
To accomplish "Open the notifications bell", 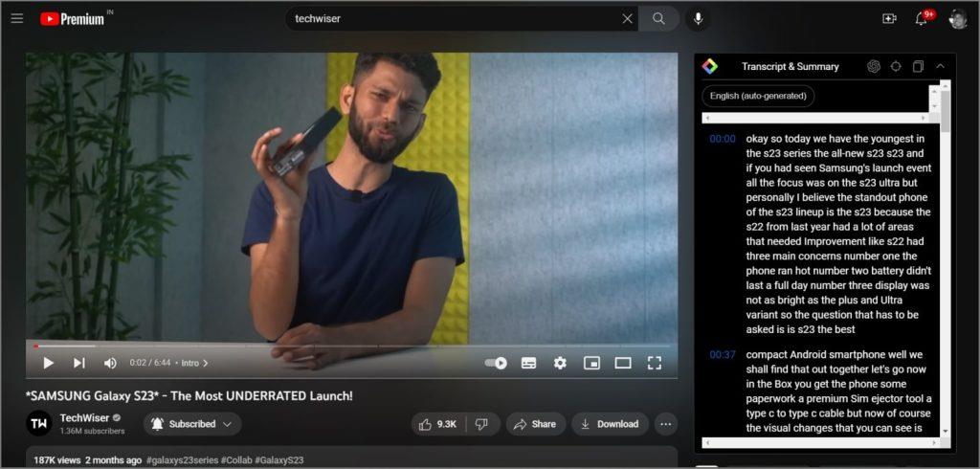I will coord(922,19).
